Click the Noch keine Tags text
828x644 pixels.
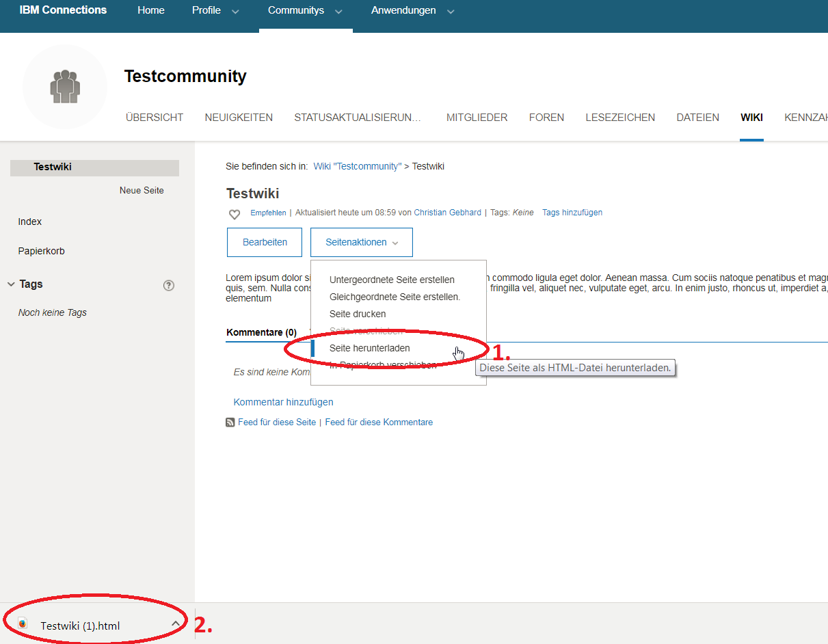tap(53, 312)
